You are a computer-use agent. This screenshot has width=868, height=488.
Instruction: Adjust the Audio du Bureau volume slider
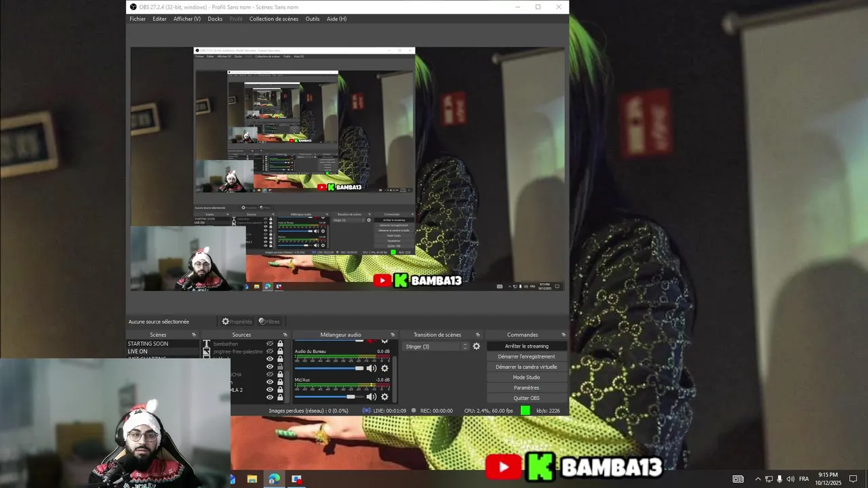(330, 369)
